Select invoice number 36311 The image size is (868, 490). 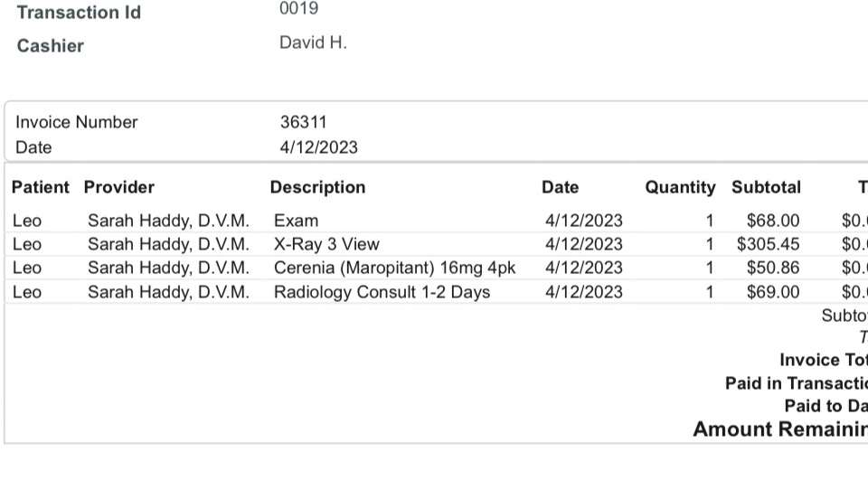[304, 122]
